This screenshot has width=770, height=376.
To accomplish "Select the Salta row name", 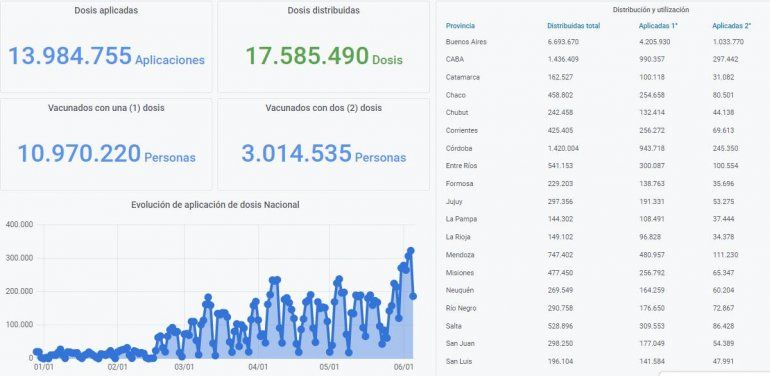I will pos(454,325).
